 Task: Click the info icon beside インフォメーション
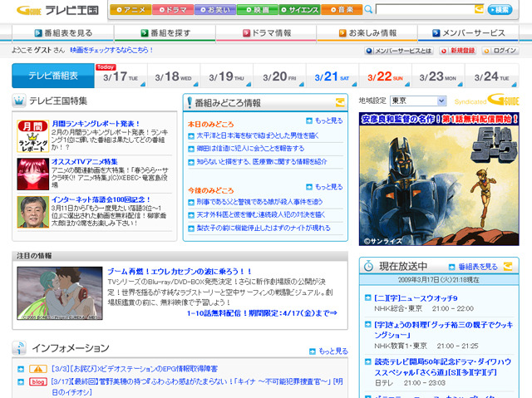(19, 348)
